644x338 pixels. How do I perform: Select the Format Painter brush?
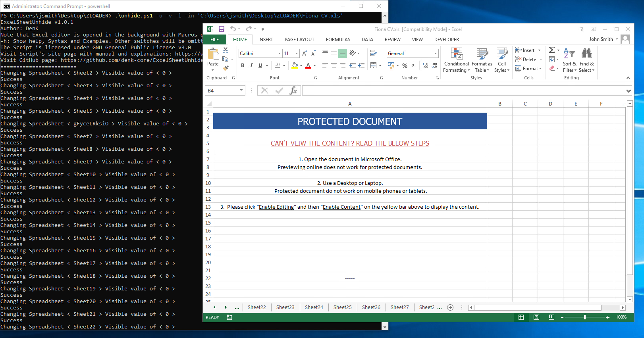(x=226, y=68)
